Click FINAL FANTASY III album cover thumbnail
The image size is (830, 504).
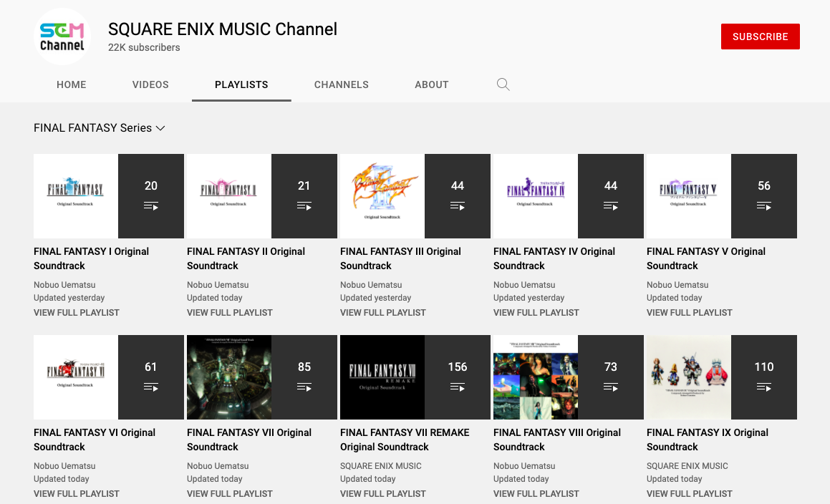click(382, 196)
